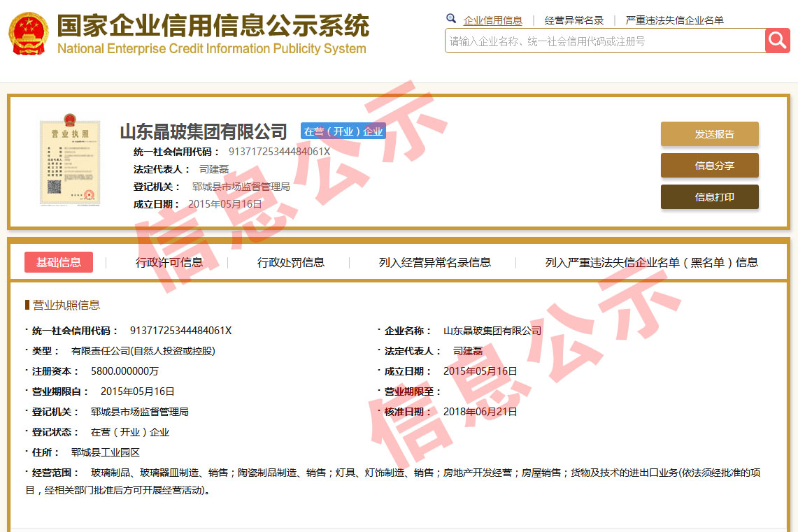Click the 营业期限自 date value
The image size is (798, 532).
(137, 391)
